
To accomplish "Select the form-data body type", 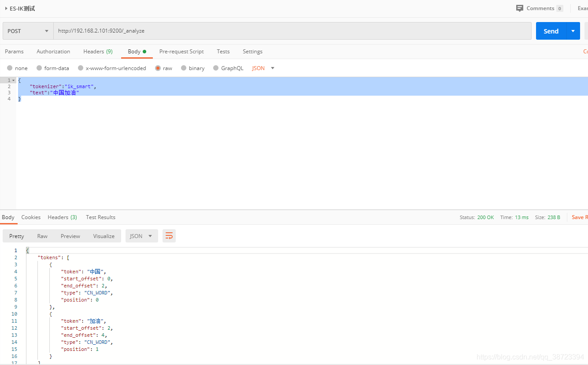I will point(53,68).
